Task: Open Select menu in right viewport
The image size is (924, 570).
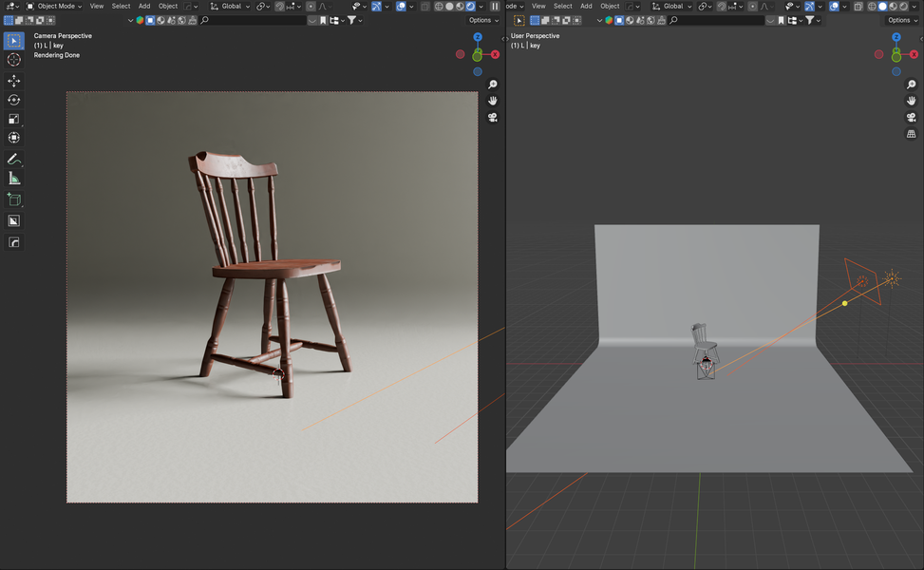Action: pos(563,6)
